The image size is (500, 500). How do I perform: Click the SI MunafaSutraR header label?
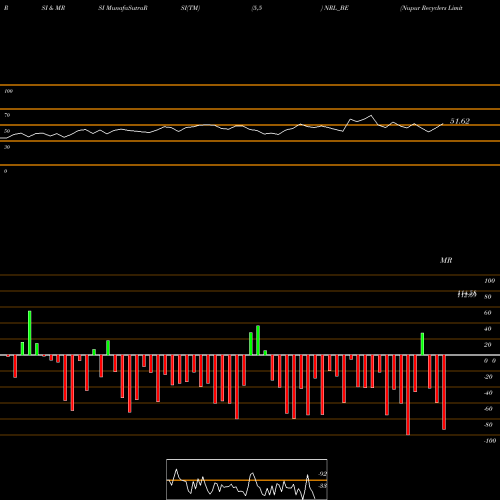point(123,8)
